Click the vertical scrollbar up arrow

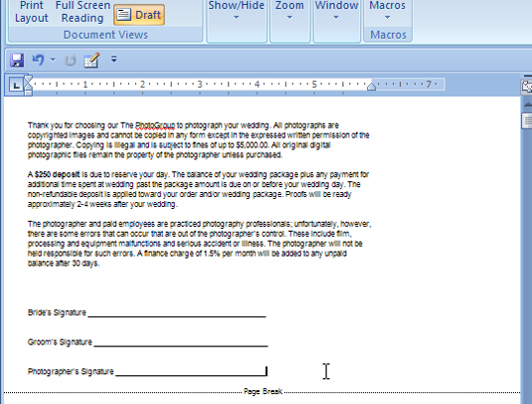point(528,103)
